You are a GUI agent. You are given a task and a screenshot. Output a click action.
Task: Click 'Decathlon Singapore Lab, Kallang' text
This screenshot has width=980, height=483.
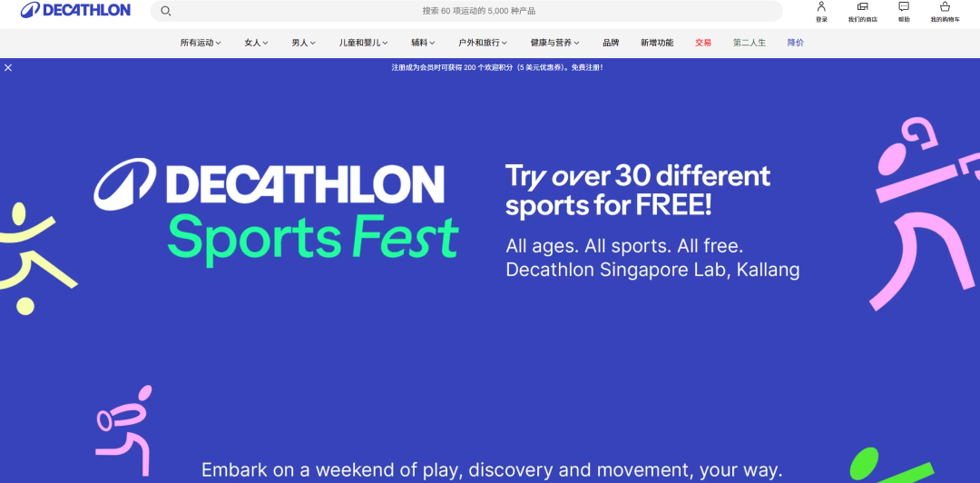652,270
